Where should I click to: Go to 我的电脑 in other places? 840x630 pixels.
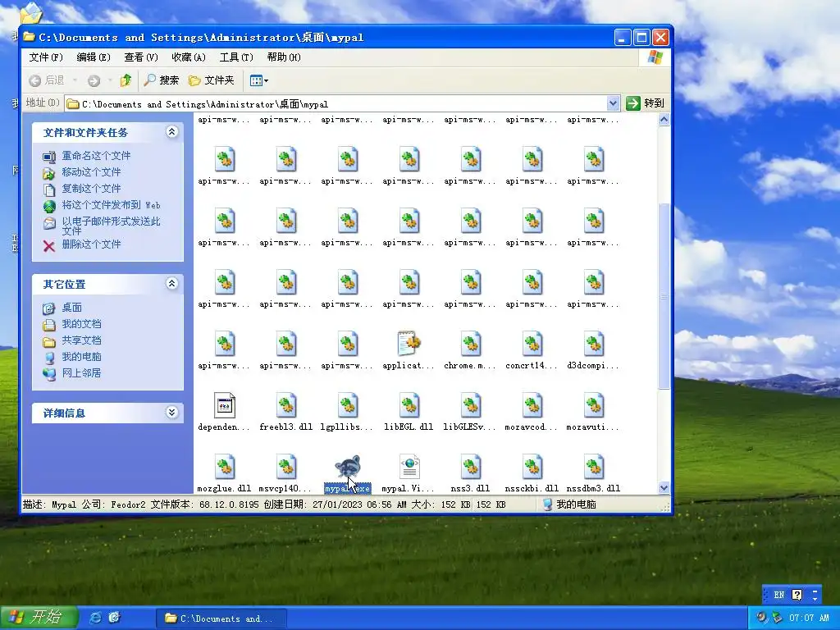(x=81, y=357)
